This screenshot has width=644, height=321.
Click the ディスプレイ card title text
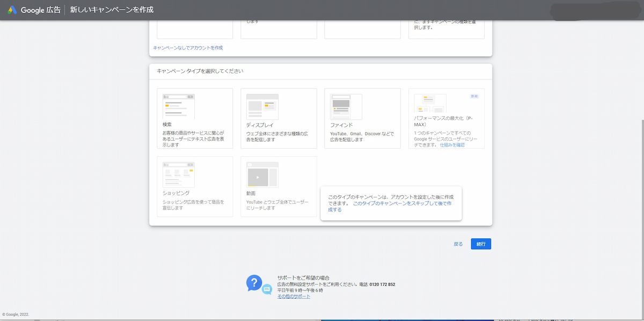click(x=260, y=125)
